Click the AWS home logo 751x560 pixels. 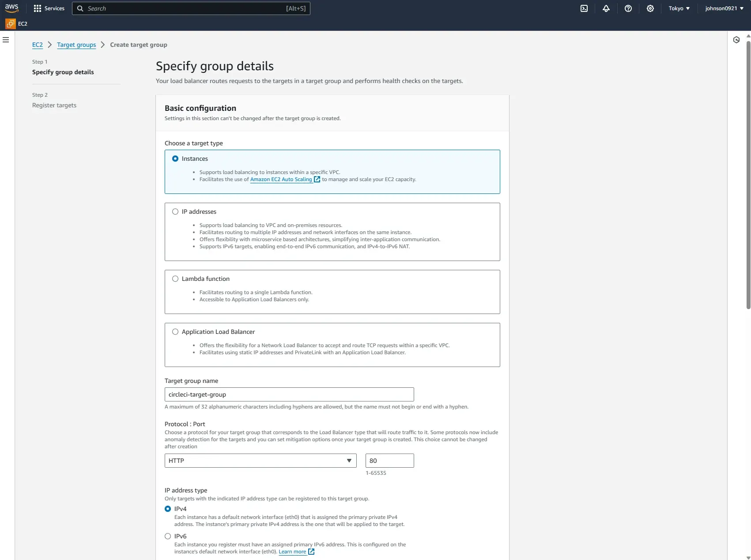click(x=12, y=8)
